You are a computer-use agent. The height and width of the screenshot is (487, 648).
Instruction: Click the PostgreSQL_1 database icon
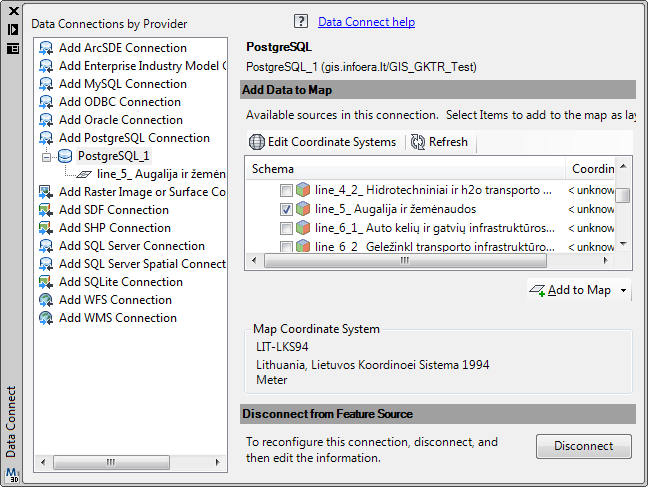click(x=65, y=156)
